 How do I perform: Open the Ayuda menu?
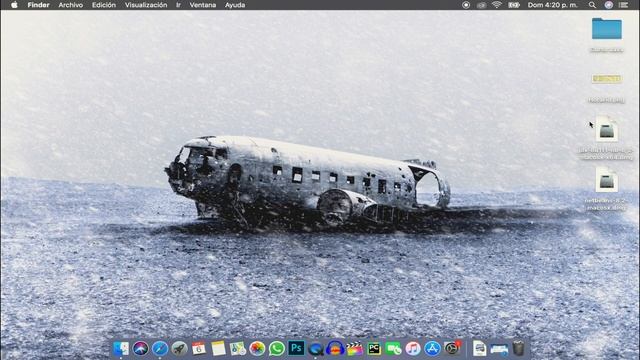pyautogui.click(x=235, y=5)
